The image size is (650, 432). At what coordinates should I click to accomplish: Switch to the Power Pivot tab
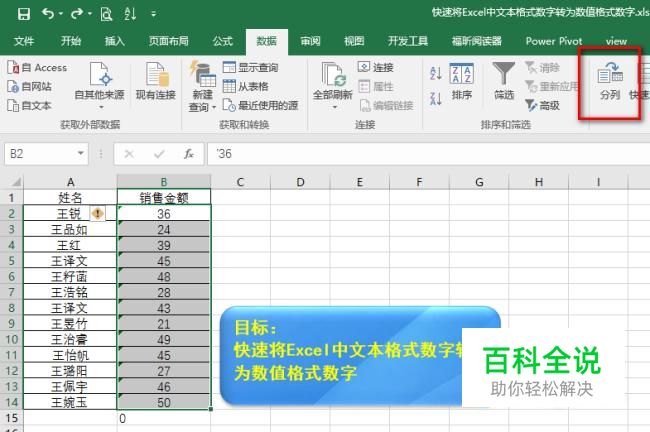[554, 41]
